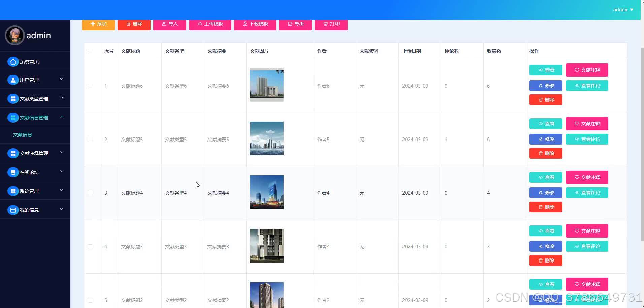The image size is (644, 308).
Task: Check the checkbox for row 文献标题6
Action: tap(90, 86)
